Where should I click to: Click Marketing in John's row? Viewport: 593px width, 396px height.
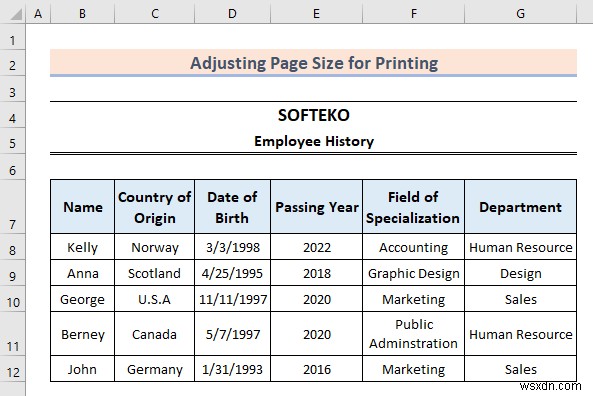click(413, 369)
